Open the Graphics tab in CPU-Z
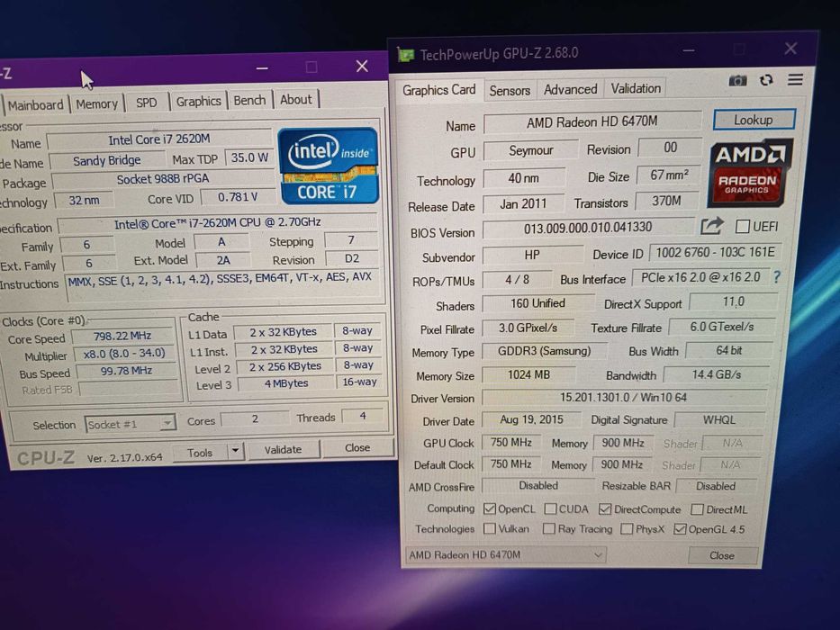 coord(198,101)
